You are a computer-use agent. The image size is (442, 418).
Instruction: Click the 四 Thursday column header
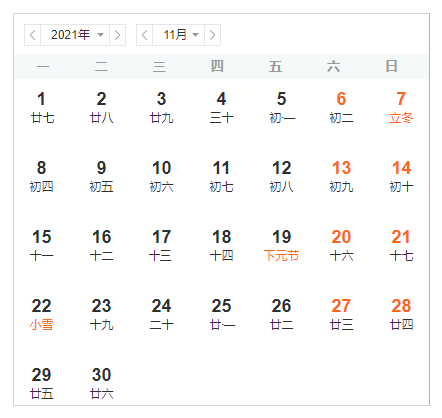point(217,66)
